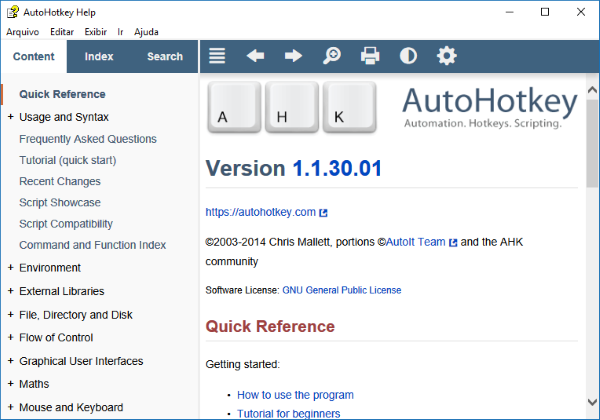
Task: Click the vertical scrollbar thumb
Action: pos(592,143)
